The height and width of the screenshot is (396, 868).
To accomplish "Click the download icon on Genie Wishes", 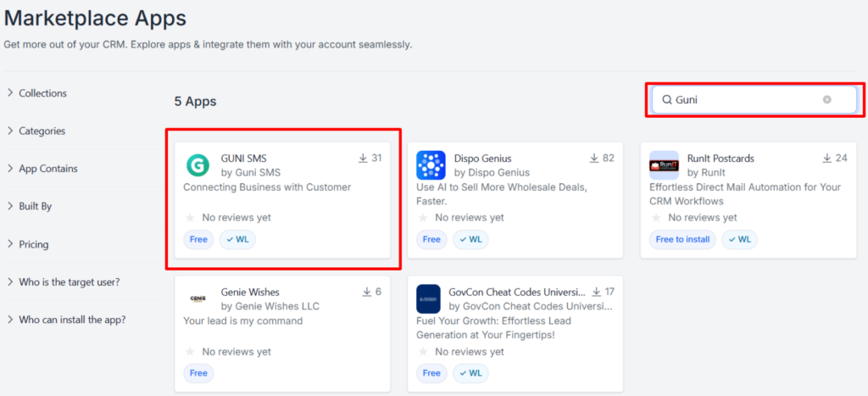I will click(366, 292).
